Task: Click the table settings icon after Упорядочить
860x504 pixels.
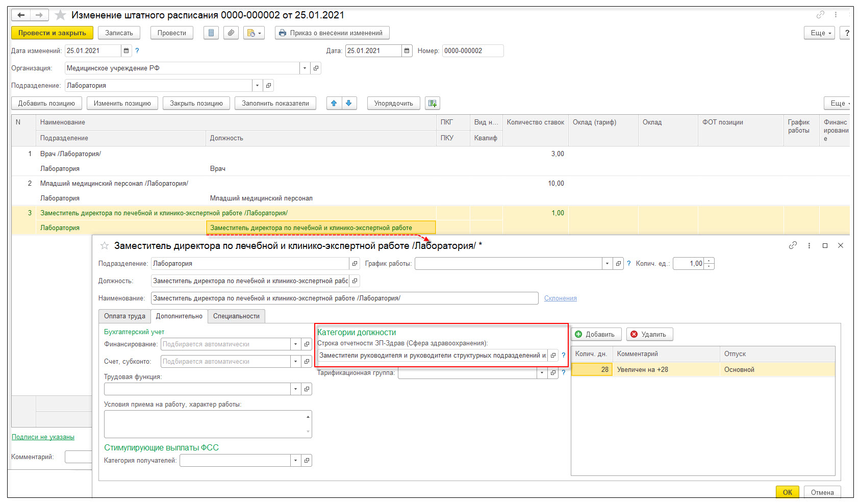Action: click(433, 103)
